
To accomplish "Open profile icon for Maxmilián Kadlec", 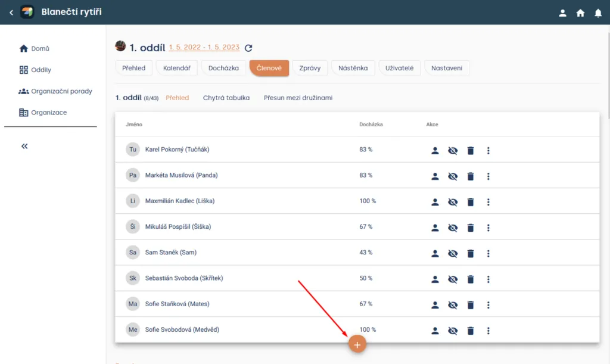I will click(435, 202).
